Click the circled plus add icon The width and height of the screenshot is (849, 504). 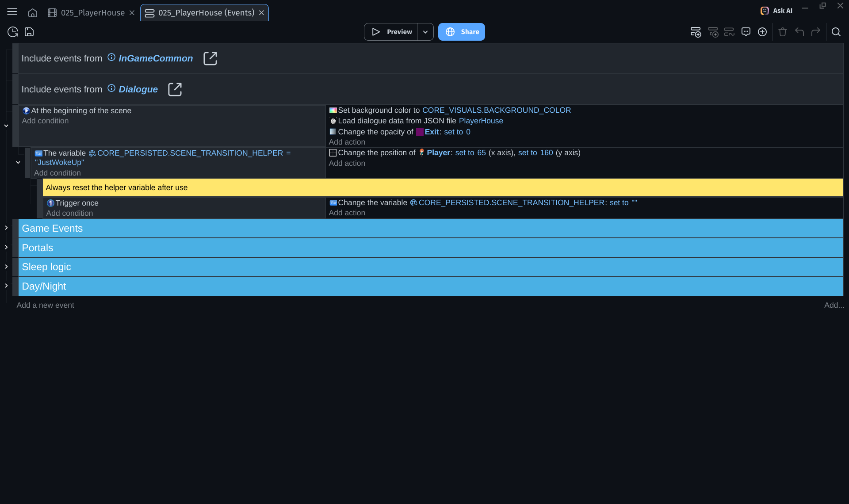point(762,32)
